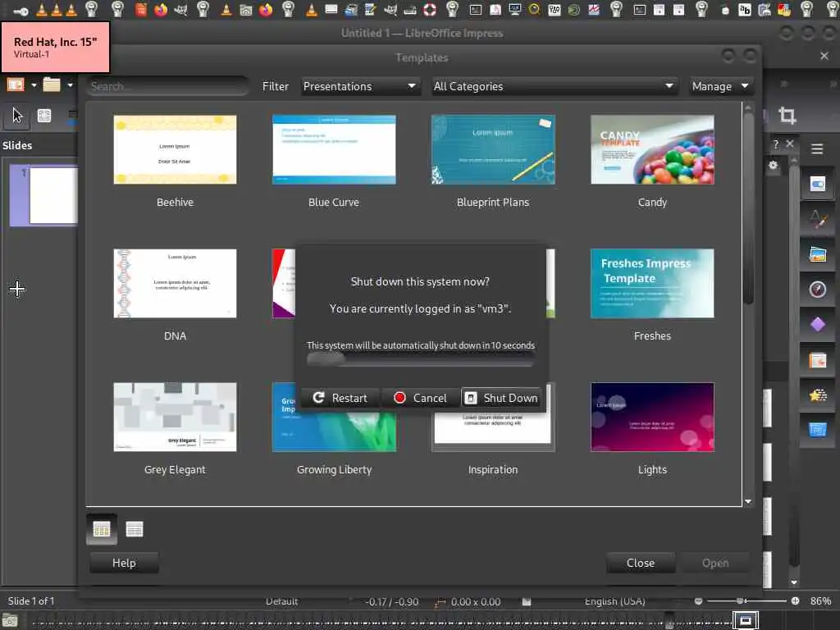Click Restart in the shutdown dialog

pos(340,398)
